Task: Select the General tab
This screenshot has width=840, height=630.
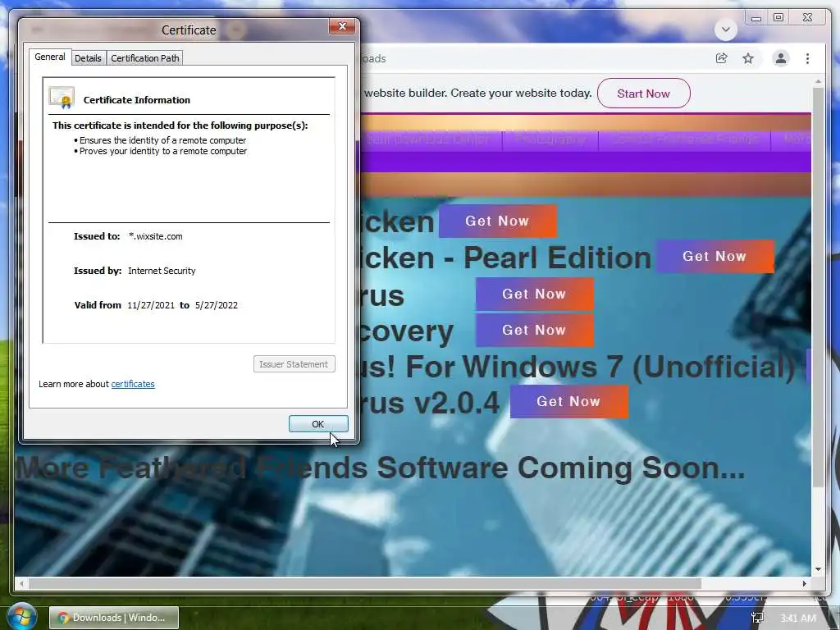Action: [50, 57]
